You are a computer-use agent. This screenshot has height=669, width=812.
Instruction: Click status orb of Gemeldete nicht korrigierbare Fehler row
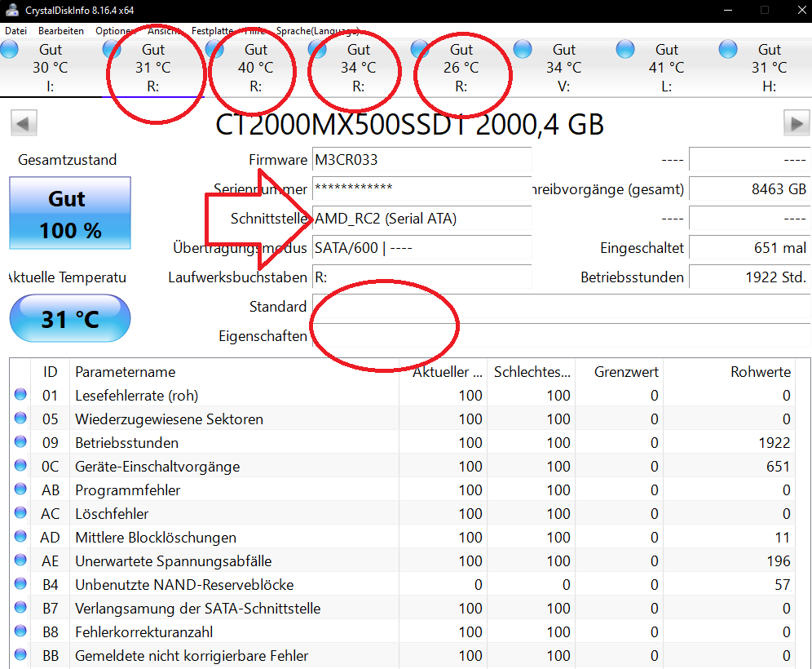pos(20,654)
